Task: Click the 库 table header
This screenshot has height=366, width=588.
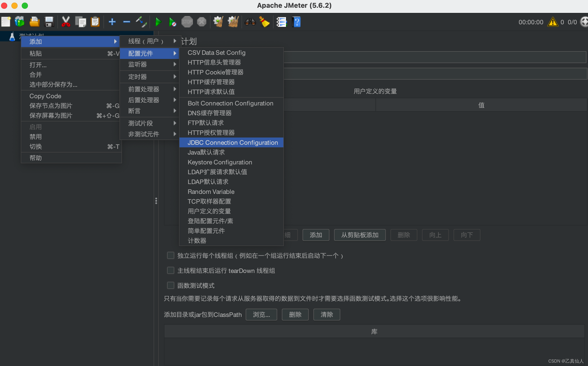Action: pyautogui.click(x=374, y=332)
